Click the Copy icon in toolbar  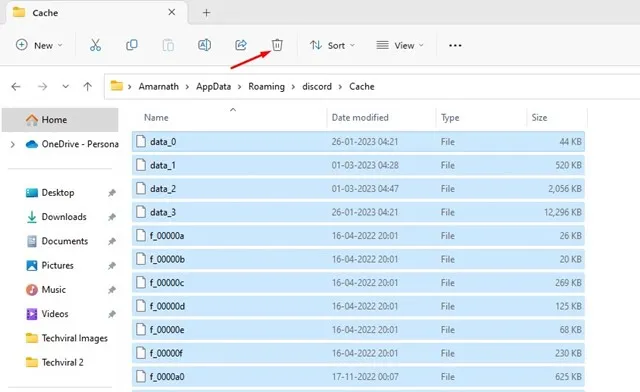pos(131,45)
